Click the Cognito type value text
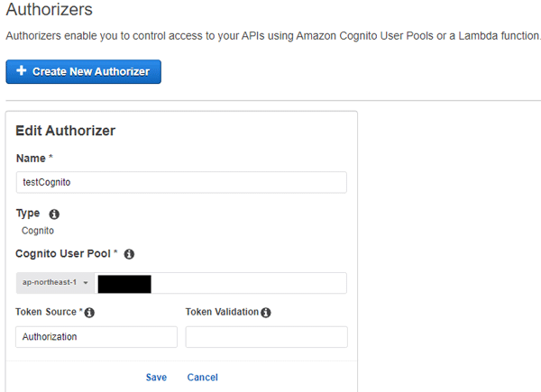The width and height of the screenshot is (541, 392). click(38, 231)
